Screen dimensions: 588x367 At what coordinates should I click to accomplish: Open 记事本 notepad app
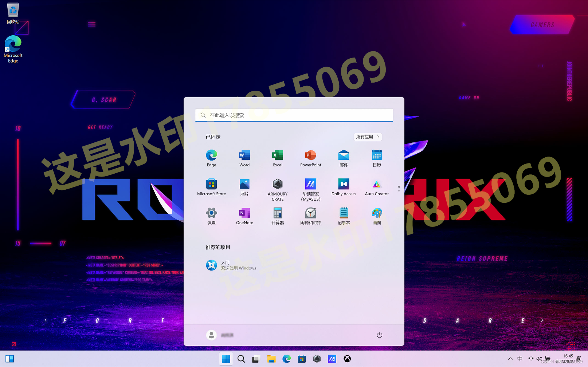344,216
